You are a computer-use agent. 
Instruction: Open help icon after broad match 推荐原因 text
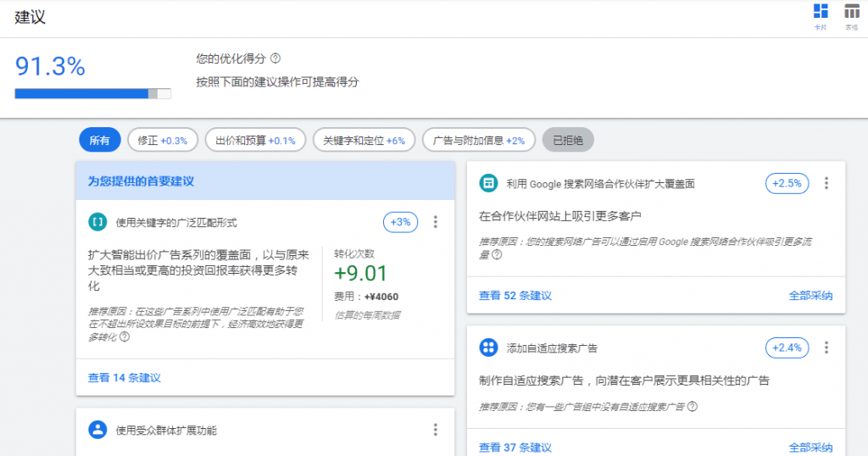tap(125, 336)
